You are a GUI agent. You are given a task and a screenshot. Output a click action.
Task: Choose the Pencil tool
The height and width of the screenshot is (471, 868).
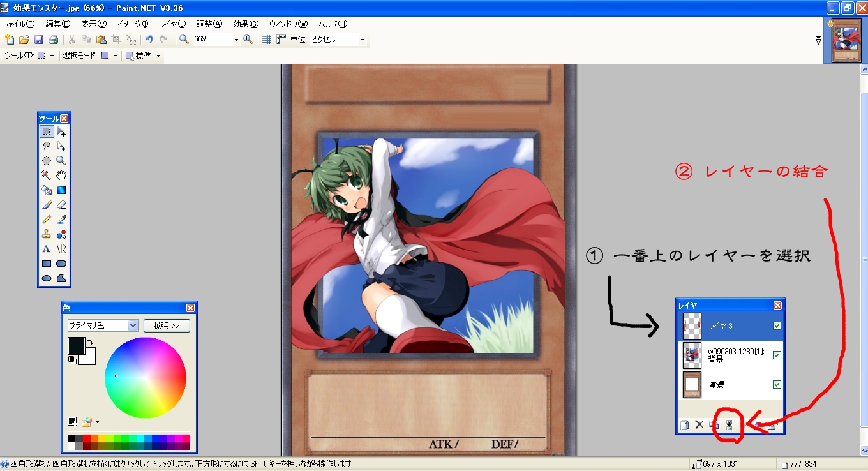pyautogui.click(x=47, y=220)
